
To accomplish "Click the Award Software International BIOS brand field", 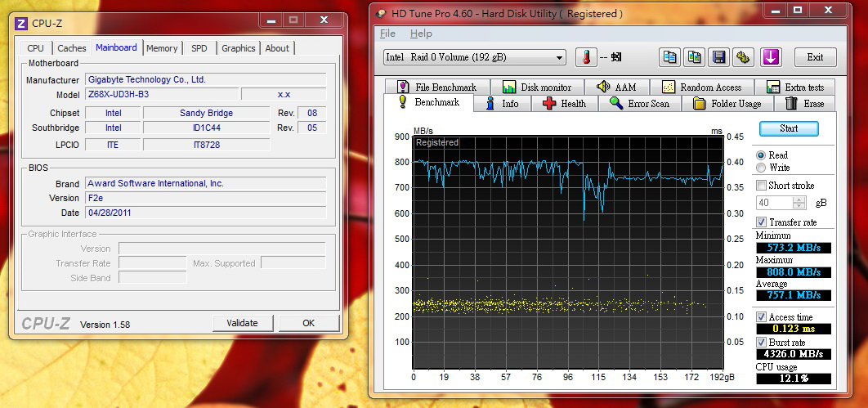I will tap(205, 184).
